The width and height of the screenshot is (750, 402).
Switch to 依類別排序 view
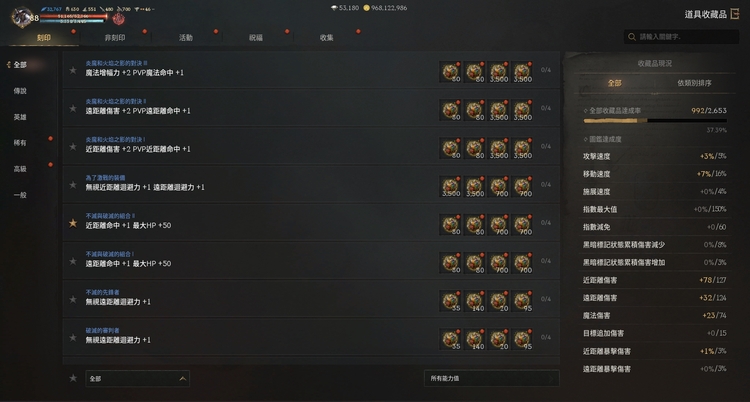point(694,83)
